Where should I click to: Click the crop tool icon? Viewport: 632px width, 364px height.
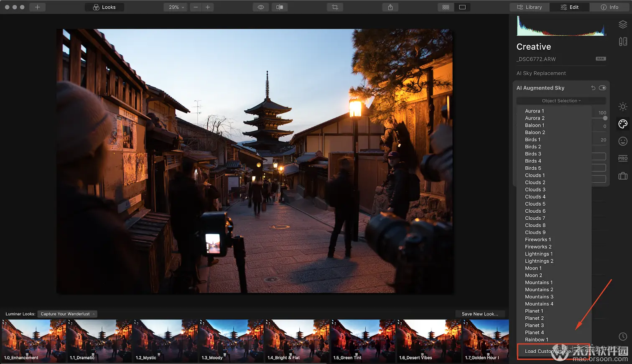point(335,7)
